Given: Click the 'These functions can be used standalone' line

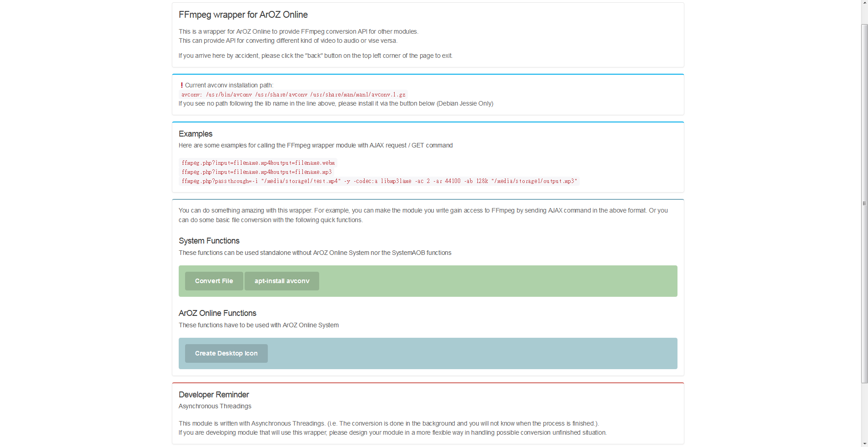Looking at the screenshot, I should pyautogui.click(x=315, y=253).
